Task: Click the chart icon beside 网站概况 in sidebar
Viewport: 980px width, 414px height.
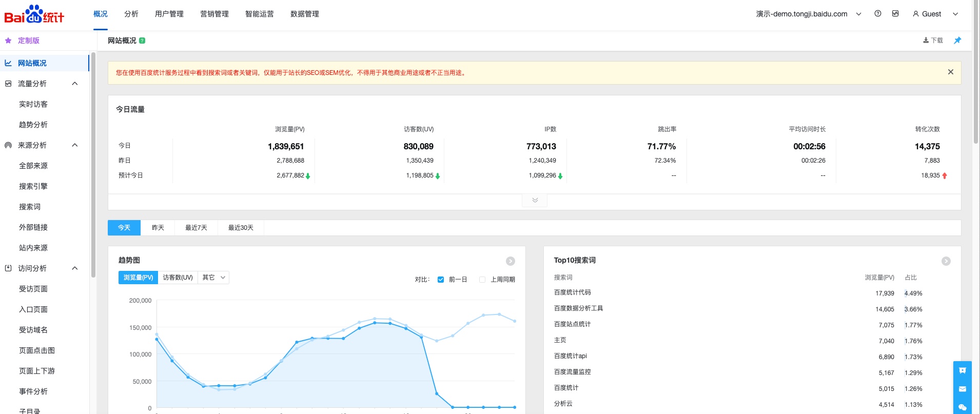Action: tap(8, 63)
